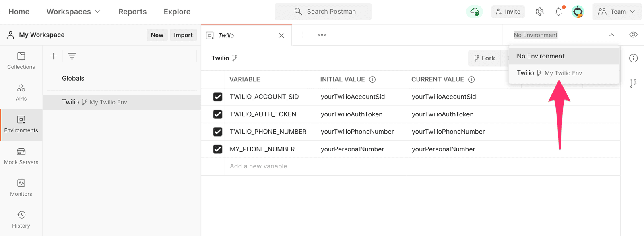Click the Fork button
Viewport: 644px width, 236px height.
484,58
